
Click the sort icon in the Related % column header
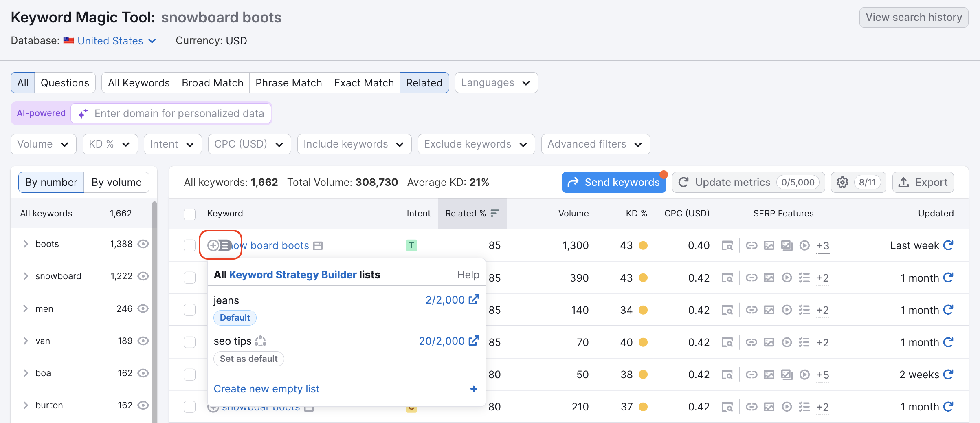[495, 213]
